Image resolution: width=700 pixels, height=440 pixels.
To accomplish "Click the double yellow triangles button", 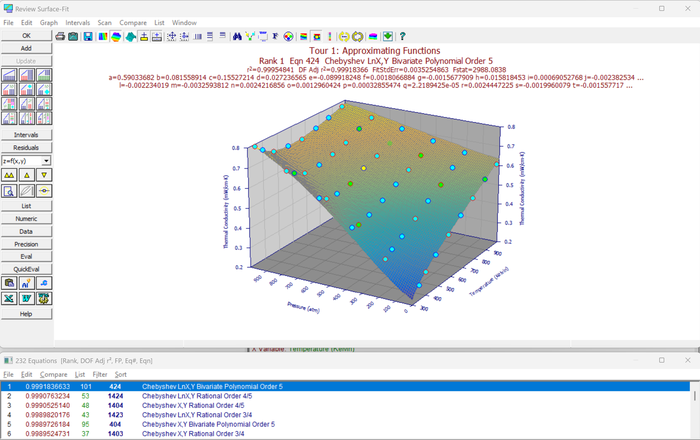I will [9, 175].
